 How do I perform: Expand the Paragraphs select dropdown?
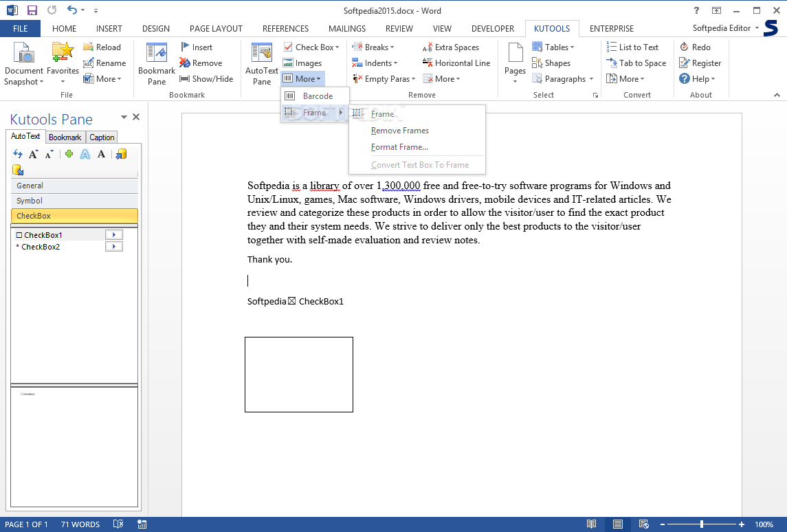click(563, 79)
